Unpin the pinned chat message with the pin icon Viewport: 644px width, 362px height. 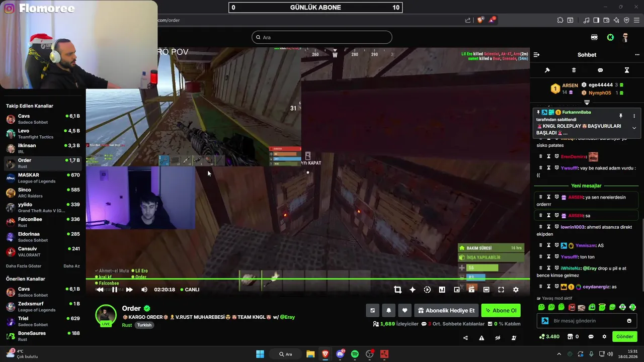pyautogui.click(x=621, y=116)
